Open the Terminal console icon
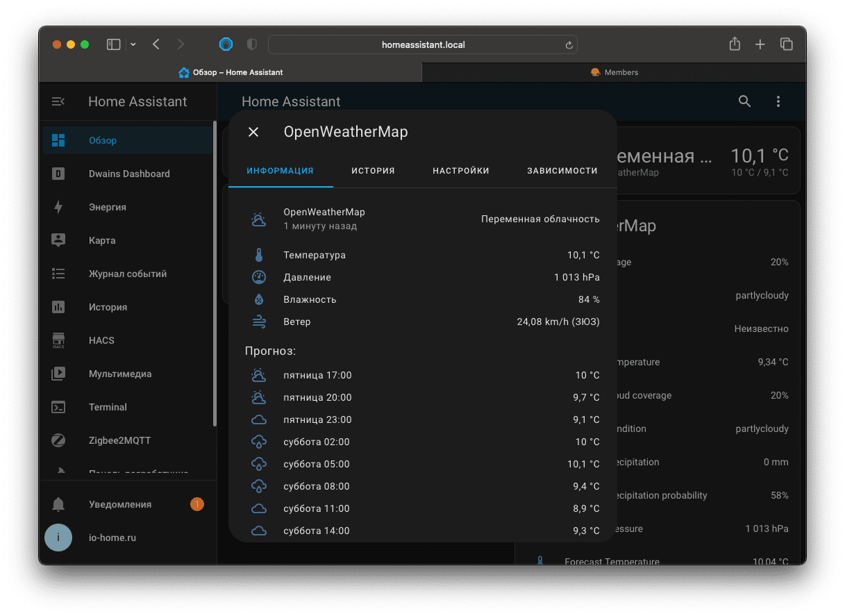 coord(58,407)
